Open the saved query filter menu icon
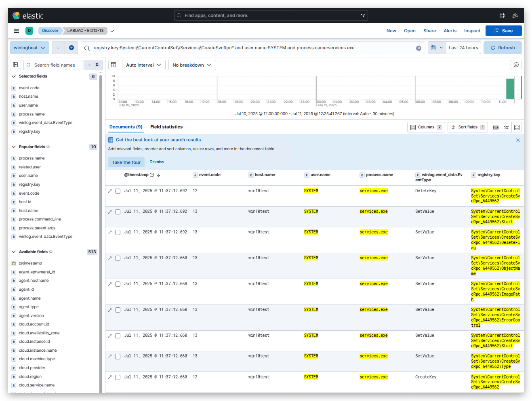 tap(58, 48)
